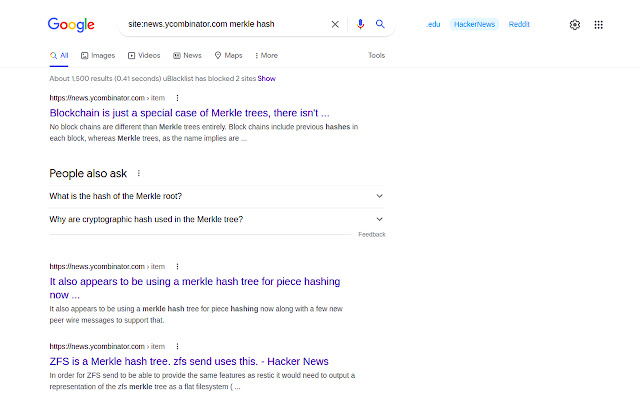Open options menu for the ZFS result
This screenshot has height=400, width=640.
[177, 347]
